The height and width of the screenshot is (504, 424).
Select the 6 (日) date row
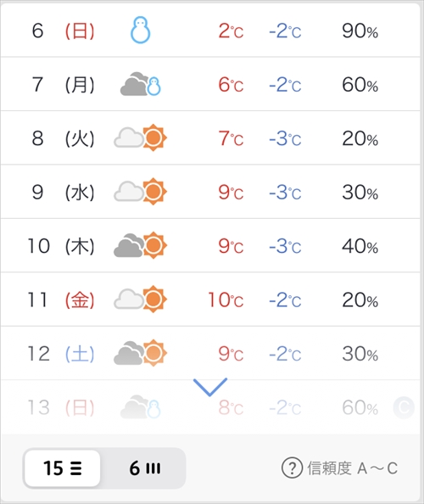point(210,31)
